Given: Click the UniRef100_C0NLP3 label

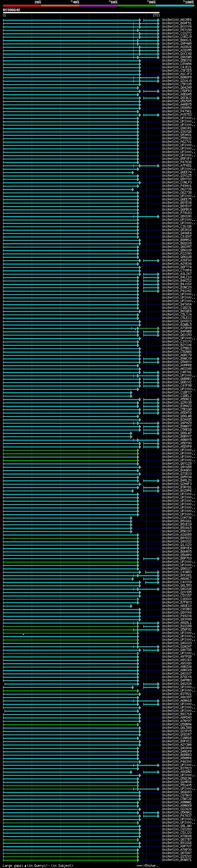Looking at the screenshot, I should click(x=177, y=182).
